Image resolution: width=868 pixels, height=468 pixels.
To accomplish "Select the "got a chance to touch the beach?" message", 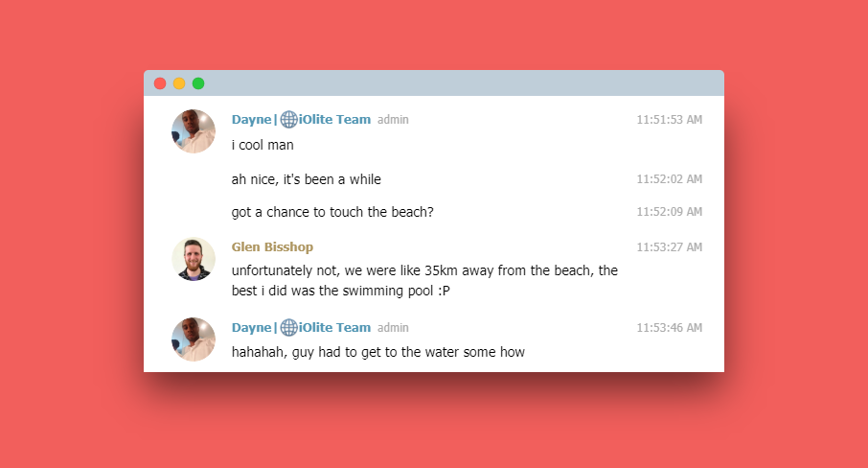I will point(332,212).
